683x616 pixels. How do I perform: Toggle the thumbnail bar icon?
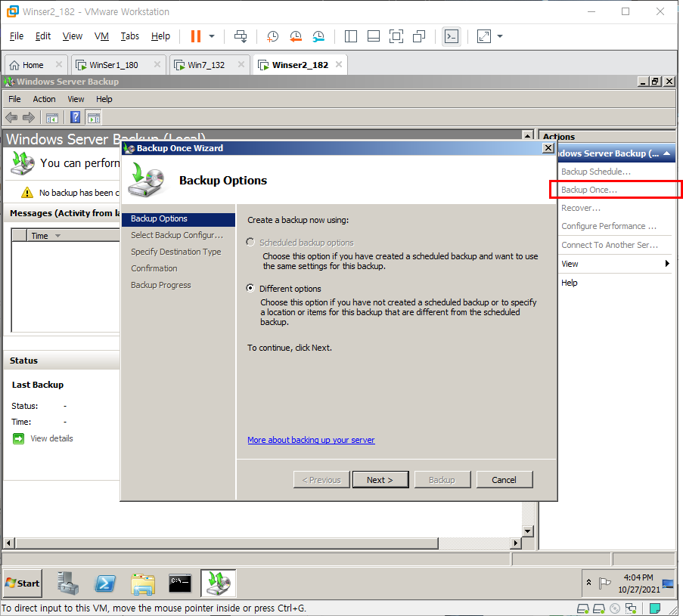tap(374, 36)
